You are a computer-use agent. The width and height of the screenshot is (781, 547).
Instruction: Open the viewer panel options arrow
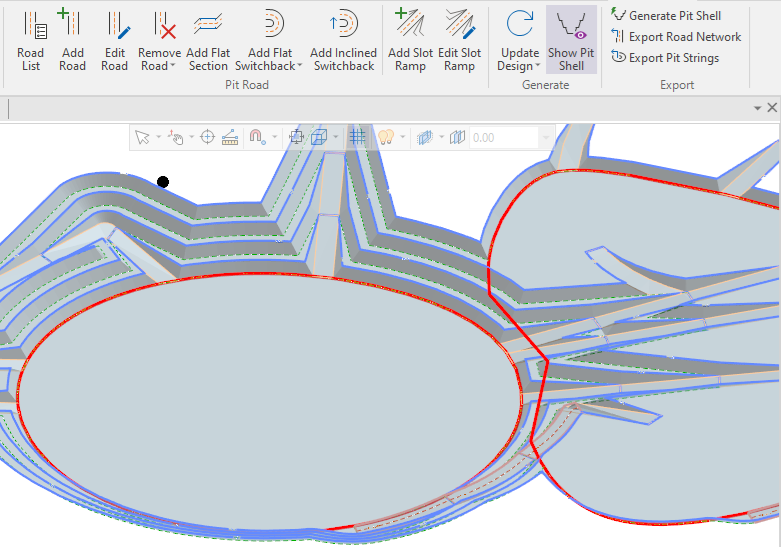pyautogui.click(x=758, y=108)
